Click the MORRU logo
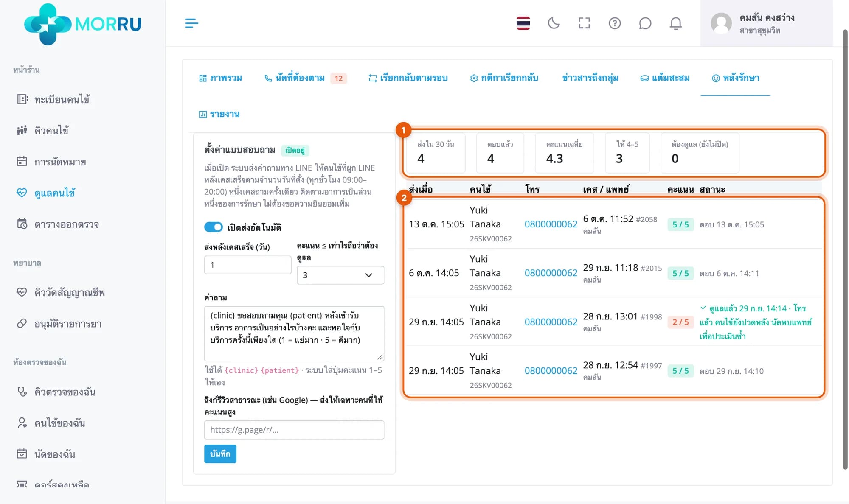Screen dimensions: 849x504 [83, 24]
